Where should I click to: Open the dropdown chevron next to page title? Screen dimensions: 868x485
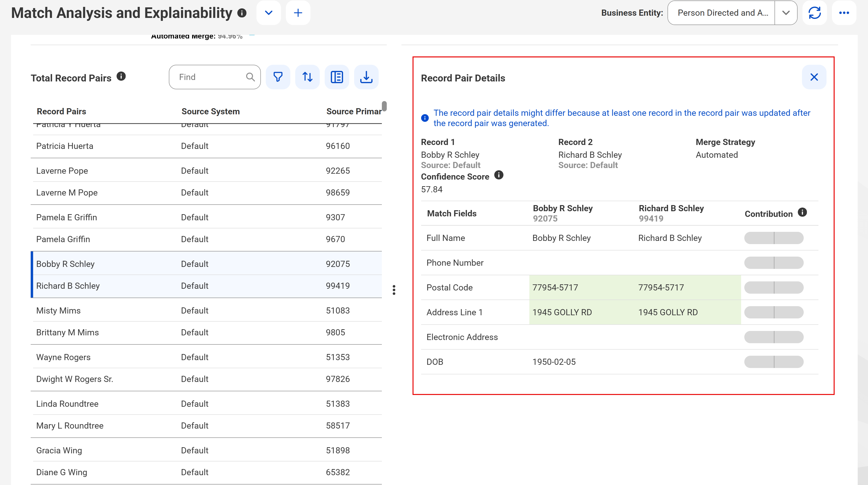pos(268,13)
